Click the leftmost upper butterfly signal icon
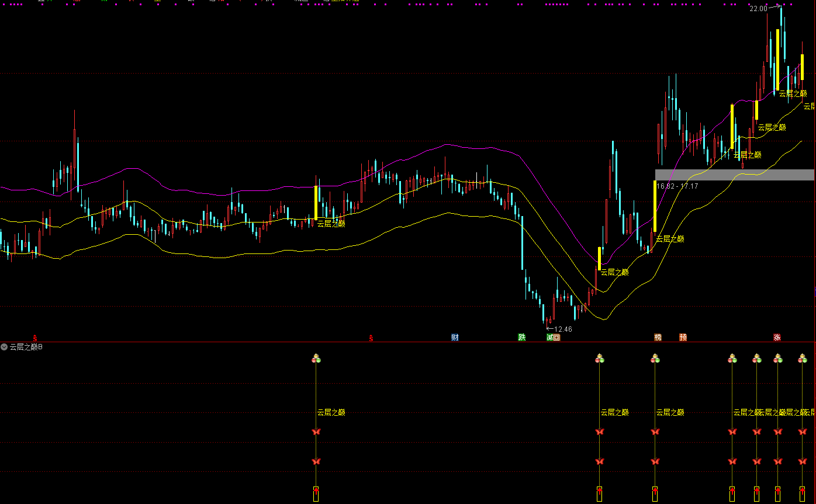This screenshot has height=504, width=816. point(316,432)
